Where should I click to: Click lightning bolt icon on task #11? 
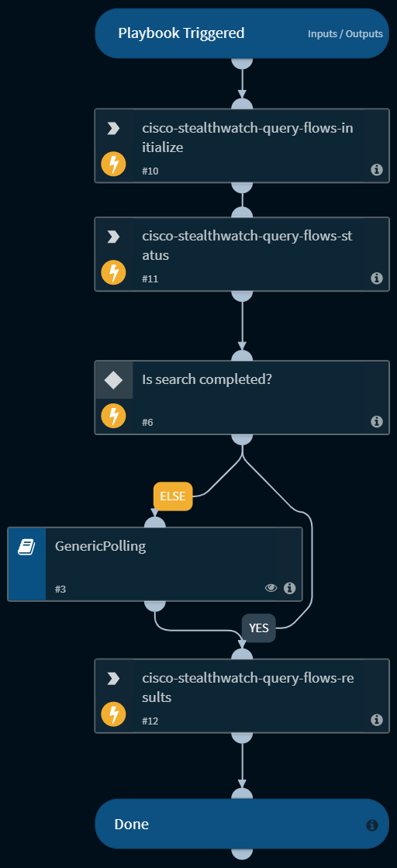pyautogui.click(x=113, y=273)
